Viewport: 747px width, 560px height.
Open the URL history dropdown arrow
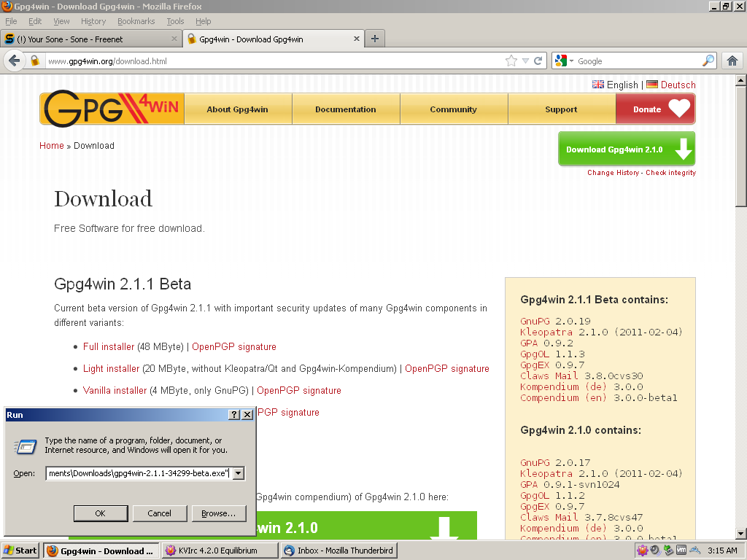[525, 61]
